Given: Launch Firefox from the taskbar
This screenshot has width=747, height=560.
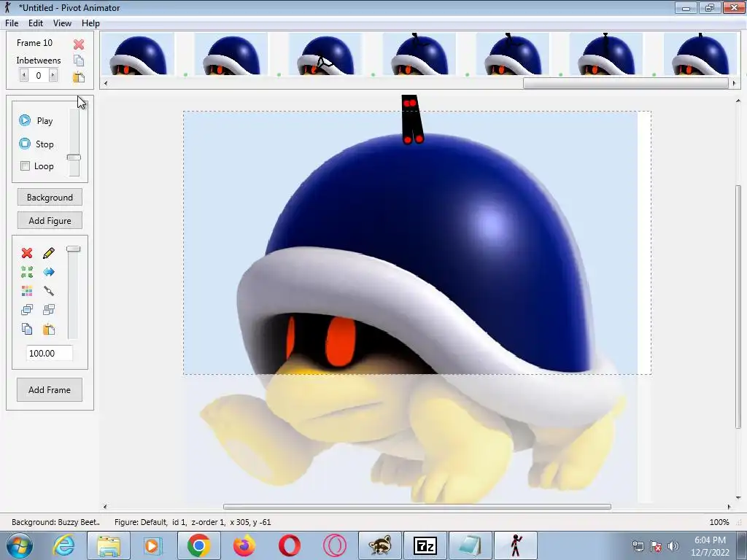Looking at the screenshot, I should (244, 545).
